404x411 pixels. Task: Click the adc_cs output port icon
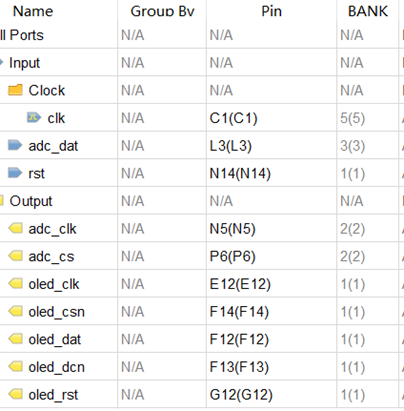(15, 256)
